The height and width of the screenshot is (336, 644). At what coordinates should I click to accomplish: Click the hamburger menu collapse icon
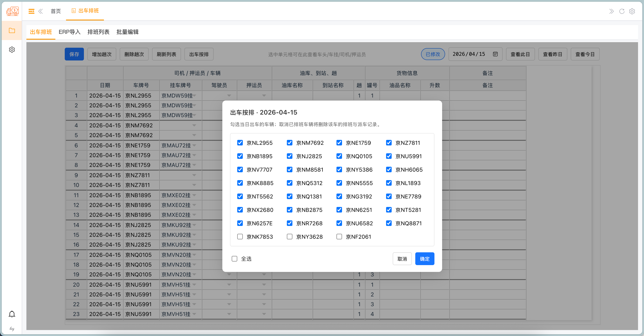tap(31, 11)
